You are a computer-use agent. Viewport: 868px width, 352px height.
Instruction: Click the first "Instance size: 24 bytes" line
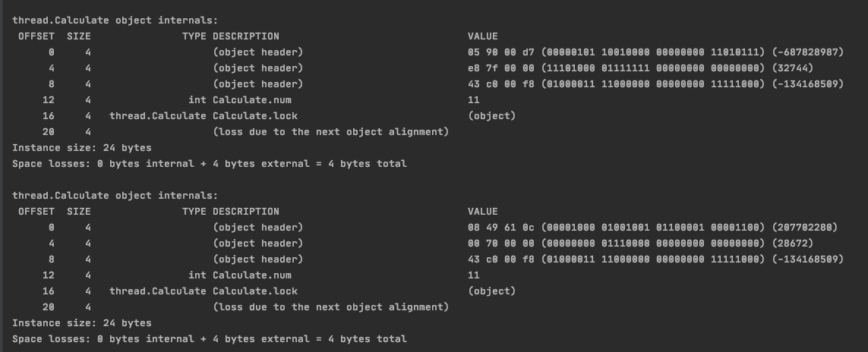(x=82, y=148)
